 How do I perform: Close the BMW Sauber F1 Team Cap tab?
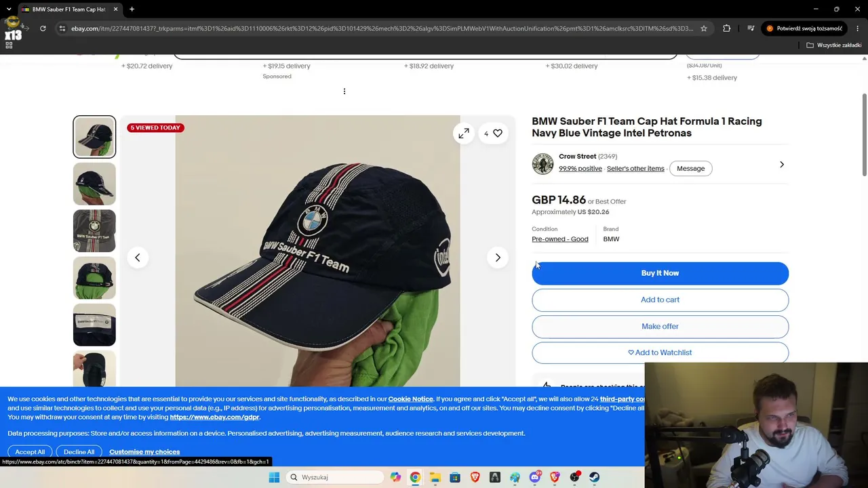[115, 9]
